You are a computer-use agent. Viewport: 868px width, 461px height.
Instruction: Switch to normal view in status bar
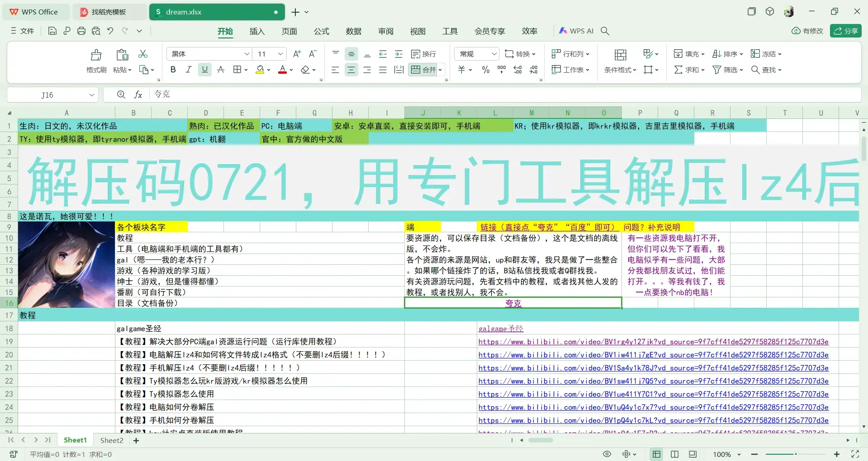click(656, 454)
